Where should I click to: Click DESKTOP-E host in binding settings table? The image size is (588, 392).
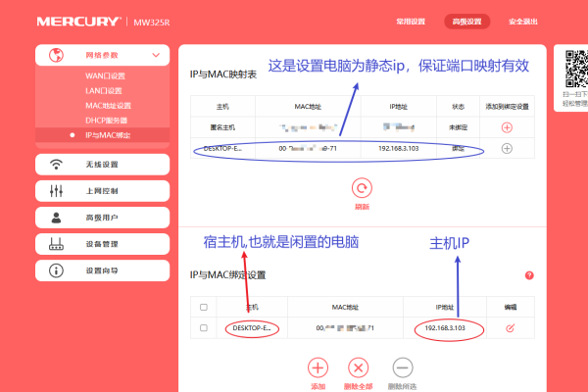coord(252,328)
